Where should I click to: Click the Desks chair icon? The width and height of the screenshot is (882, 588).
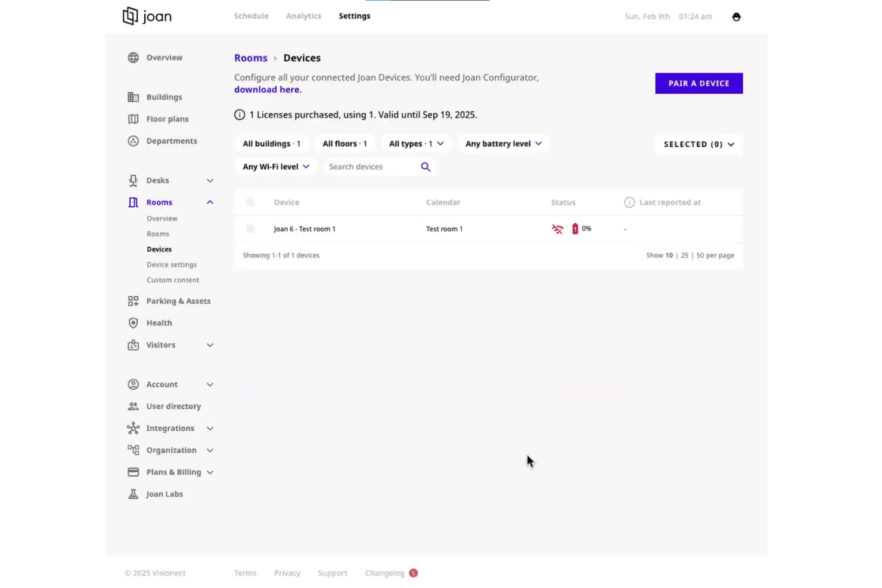click(x=133, y=181)
